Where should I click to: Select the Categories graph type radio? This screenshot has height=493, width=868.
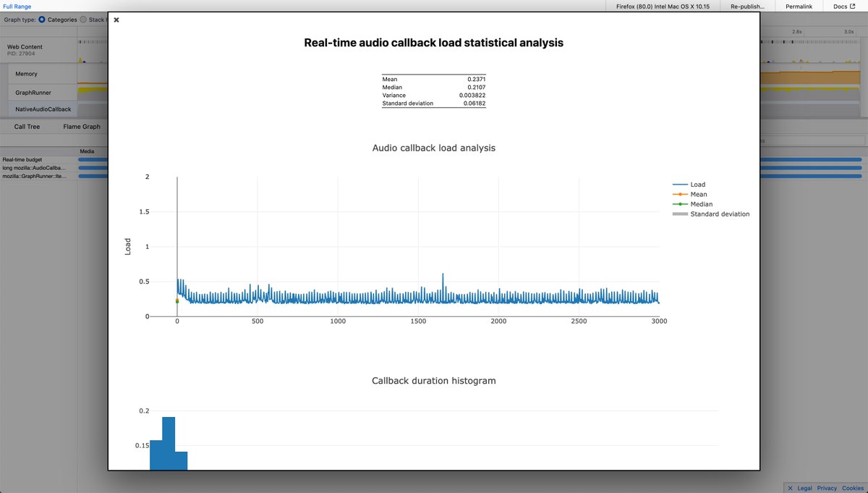(42, 20)
